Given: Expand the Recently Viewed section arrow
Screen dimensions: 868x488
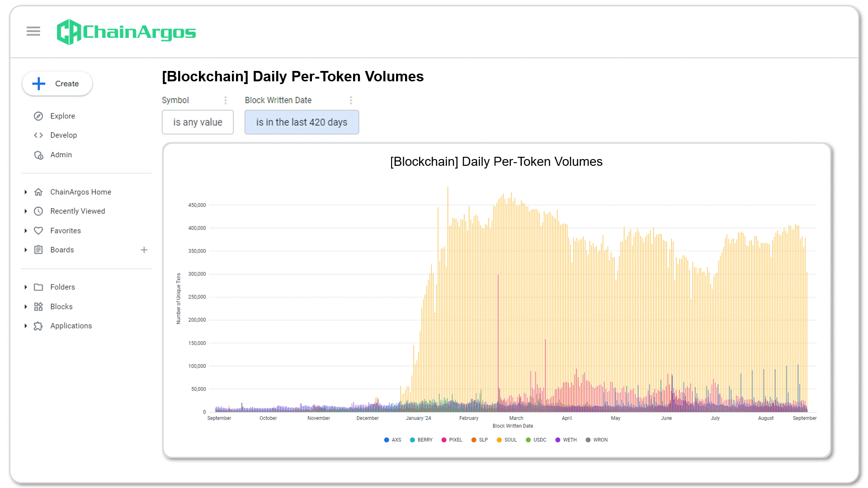Looking at the screenshot, I should click(x=26, y=211).
